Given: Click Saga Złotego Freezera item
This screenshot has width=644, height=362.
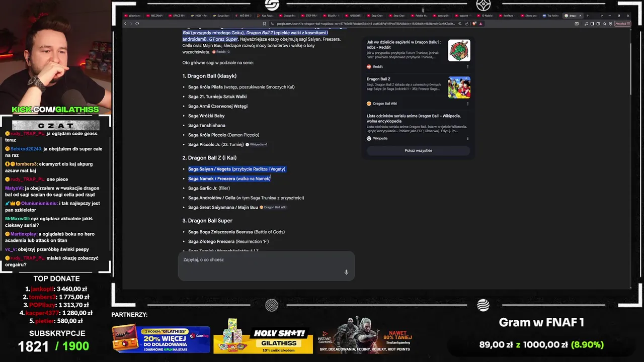Looking at the screenshot, I should pyautogui.click(x=228, y=241).
